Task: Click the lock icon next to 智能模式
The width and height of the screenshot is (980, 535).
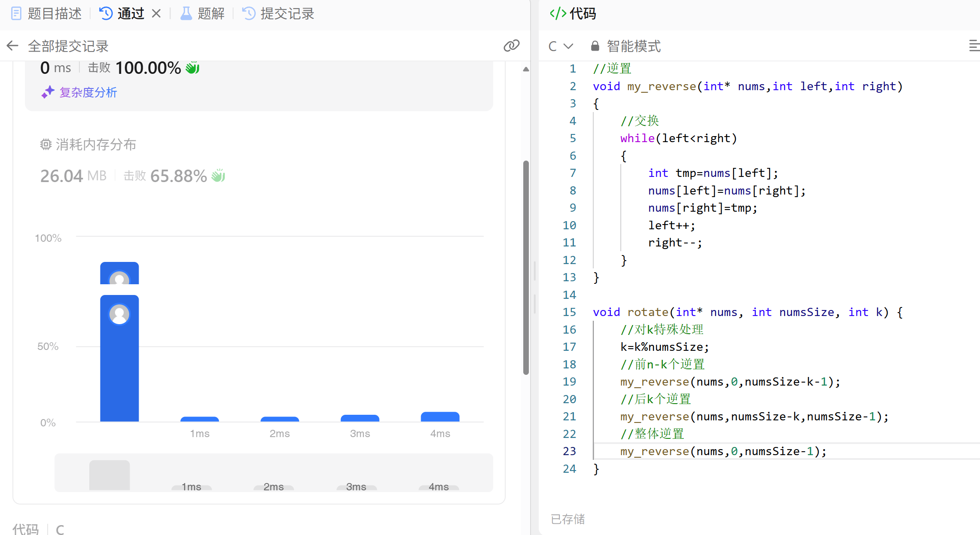Action: coord(595,46)
